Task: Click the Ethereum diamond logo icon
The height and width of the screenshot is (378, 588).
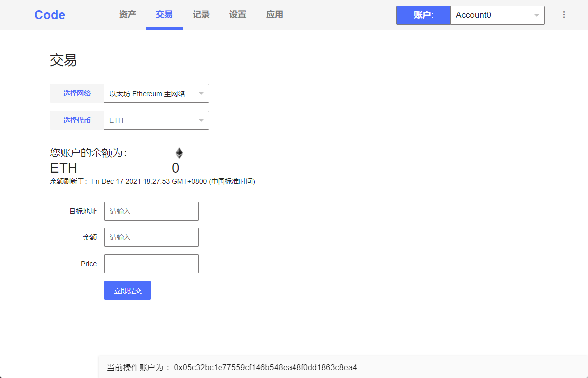Action: pyautogui.click(x=179, y=152)
